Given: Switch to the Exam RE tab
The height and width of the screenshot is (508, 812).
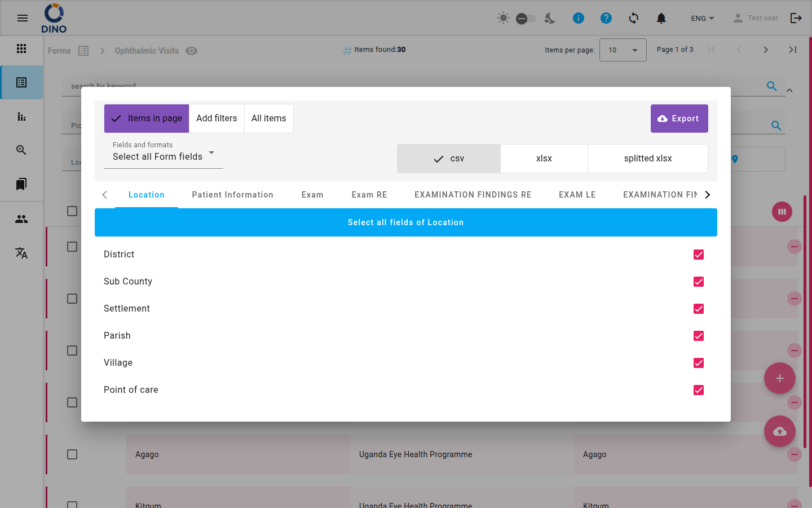Looking at the screenshot, I should pyautogui.click(x=369, y=195).
